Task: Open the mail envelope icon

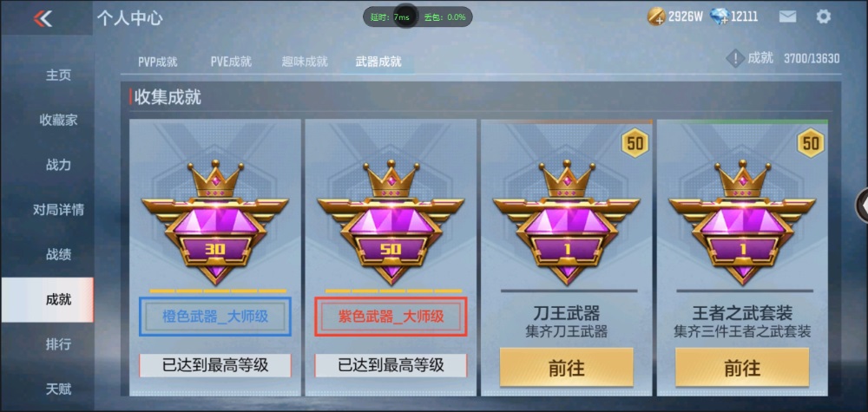Action: [787, 16]
